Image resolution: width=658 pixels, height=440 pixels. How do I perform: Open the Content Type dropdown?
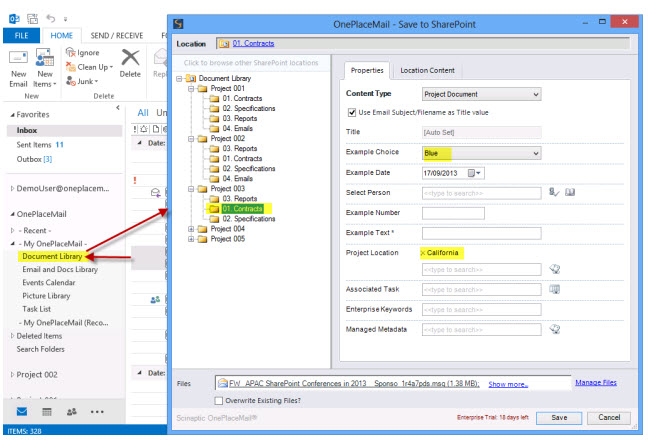tap(481, 94)
